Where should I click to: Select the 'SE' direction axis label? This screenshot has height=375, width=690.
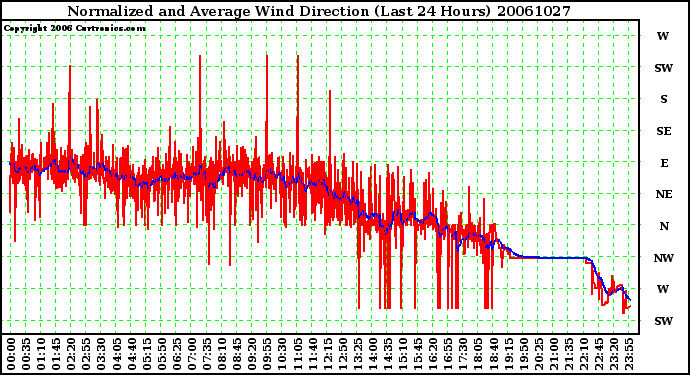click(664, 131)
